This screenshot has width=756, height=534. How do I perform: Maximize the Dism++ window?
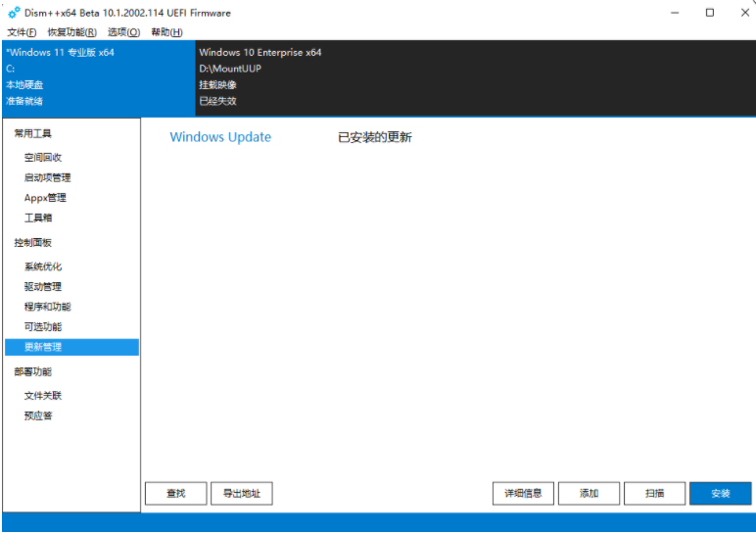(710, 13)
